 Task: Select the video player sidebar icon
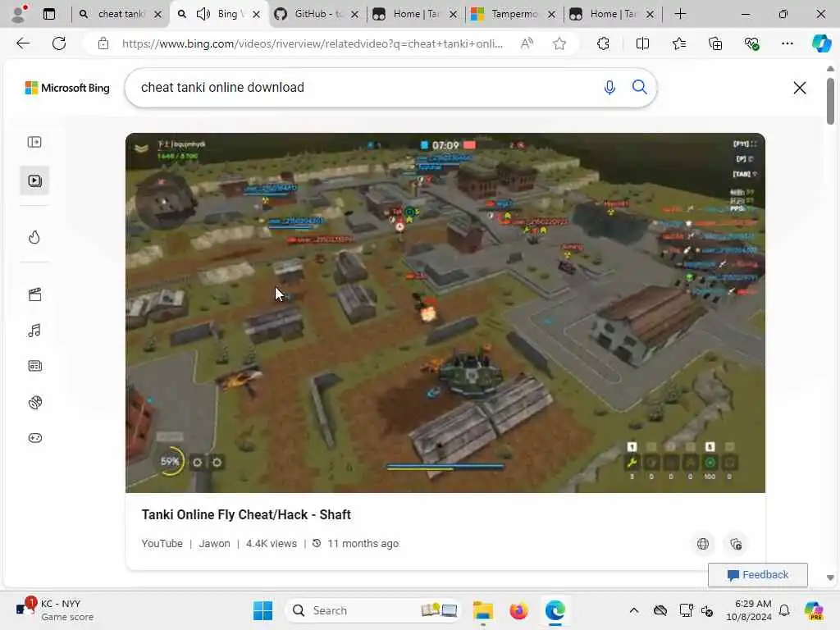pos(34,181)
